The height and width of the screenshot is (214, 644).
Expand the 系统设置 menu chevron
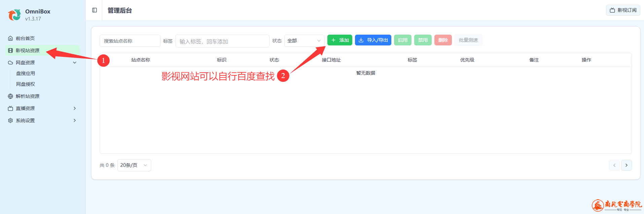pyautogui.click(x=75, y=120)
